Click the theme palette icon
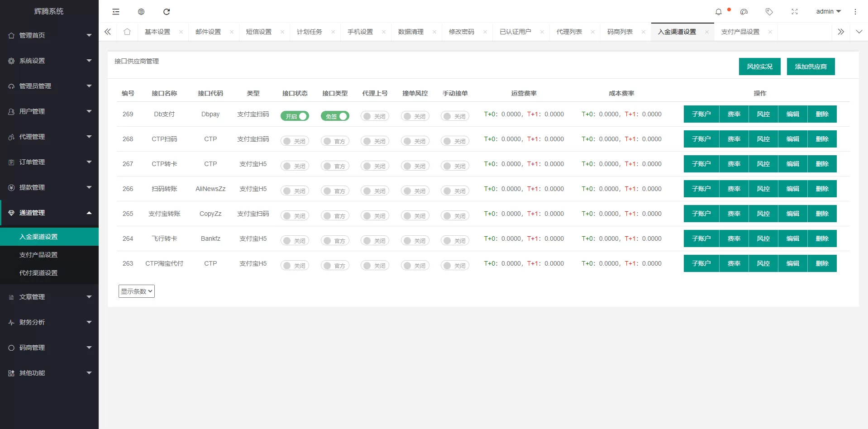This screenshot has width=868, height=429. 744,12
